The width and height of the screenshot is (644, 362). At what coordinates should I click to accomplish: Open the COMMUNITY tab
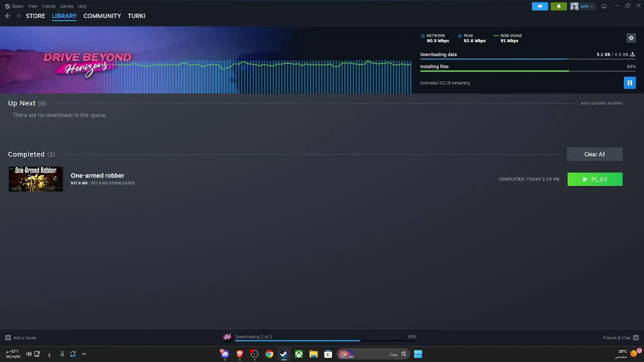pos(102,16)
